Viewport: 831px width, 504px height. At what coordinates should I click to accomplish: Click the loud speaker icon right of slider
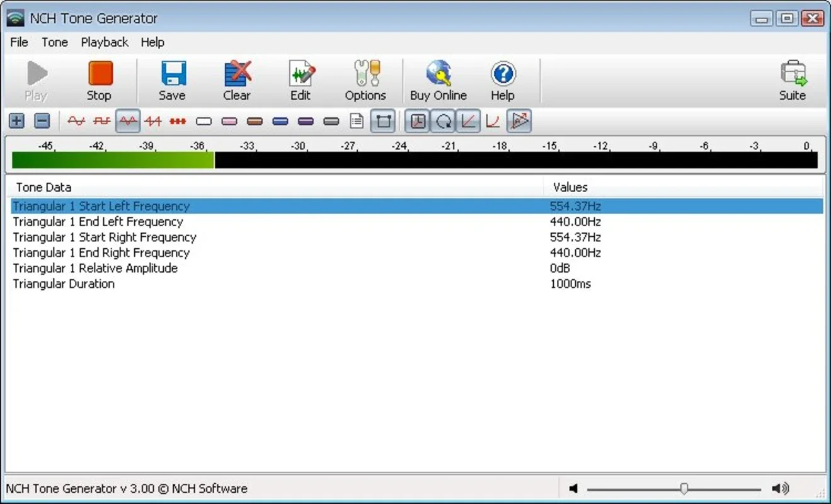coord(781,488)
